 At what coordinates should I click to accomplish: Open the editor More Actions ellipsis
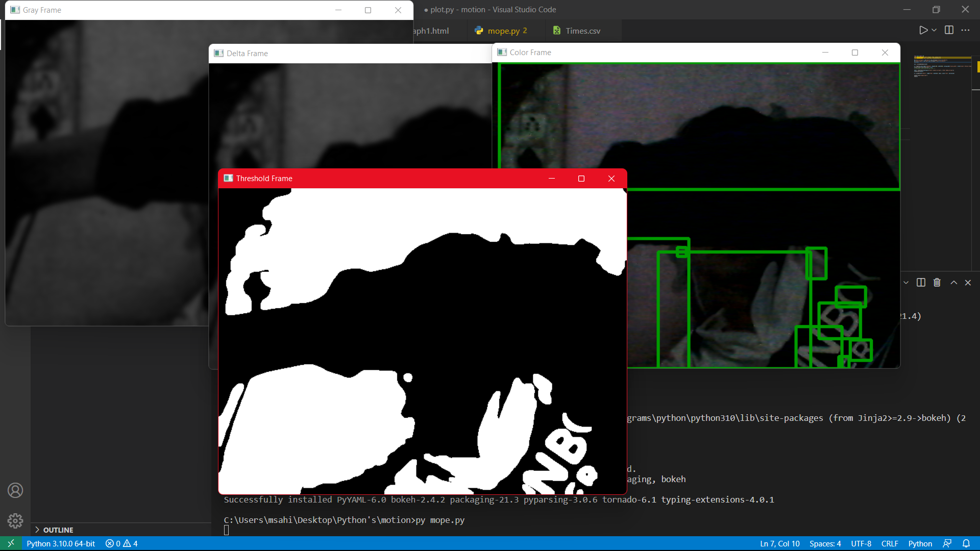965,30
